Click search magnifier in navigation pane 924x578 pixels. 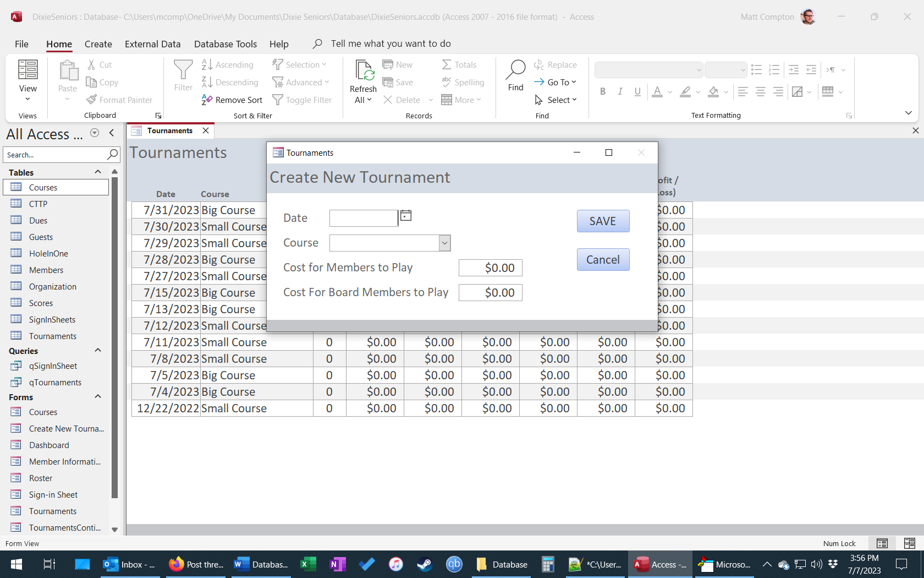[112, 155]
